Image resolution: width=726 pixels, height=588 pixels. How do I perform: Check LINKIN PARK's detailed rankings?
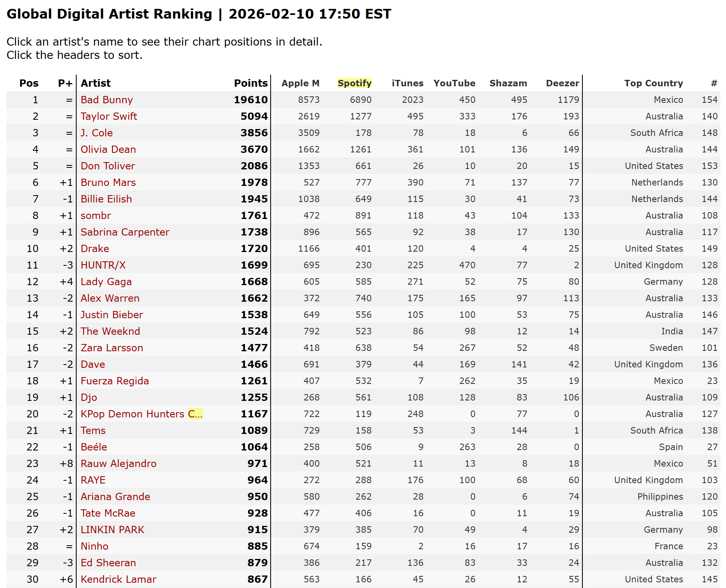(112, 530)
